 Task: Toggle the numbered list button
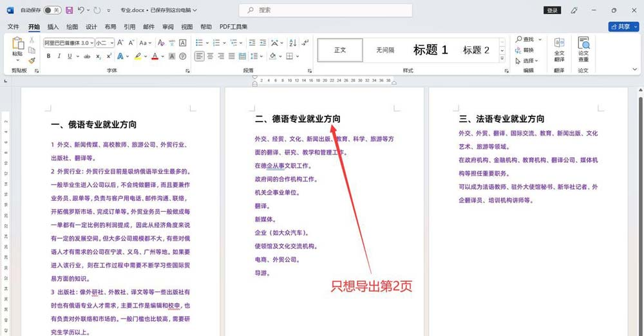[x=216, y=42]
